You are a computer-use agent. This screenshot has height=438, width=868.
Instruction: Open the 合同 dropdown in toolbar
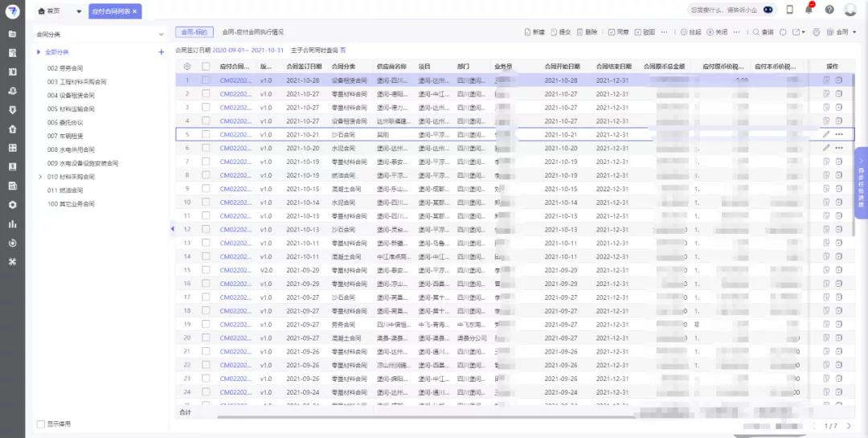845,32
